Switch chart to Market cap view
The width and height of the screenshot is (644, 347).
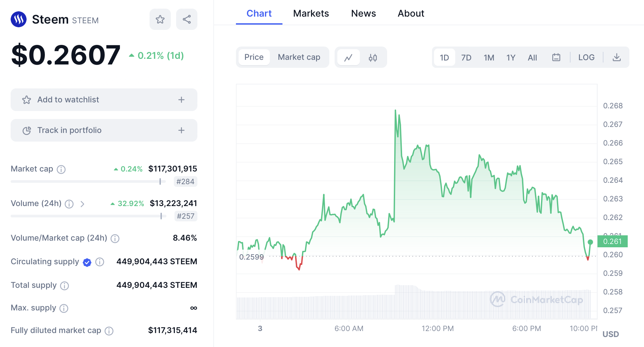tap(299, 58)
